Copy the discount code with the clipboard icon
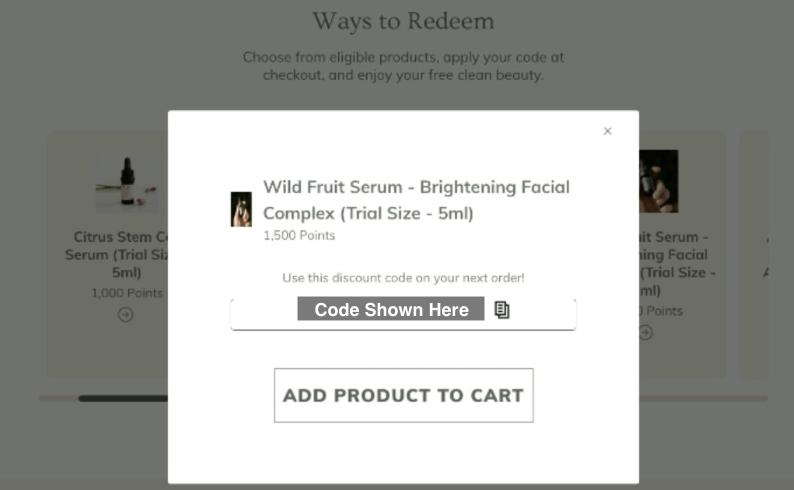Image resolution: width=794 pixels, height=490 pixels. pyautogui.click(x=502, y=310)
